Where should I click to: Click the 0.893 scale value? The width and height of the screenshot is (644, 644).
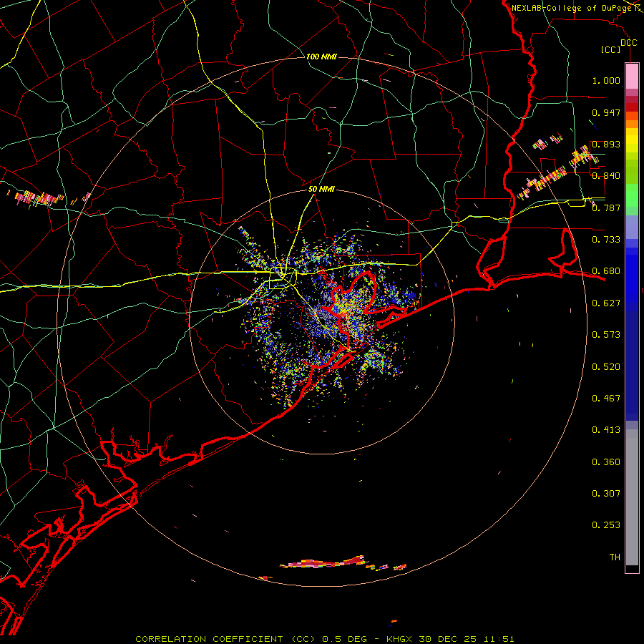point(606,144)
